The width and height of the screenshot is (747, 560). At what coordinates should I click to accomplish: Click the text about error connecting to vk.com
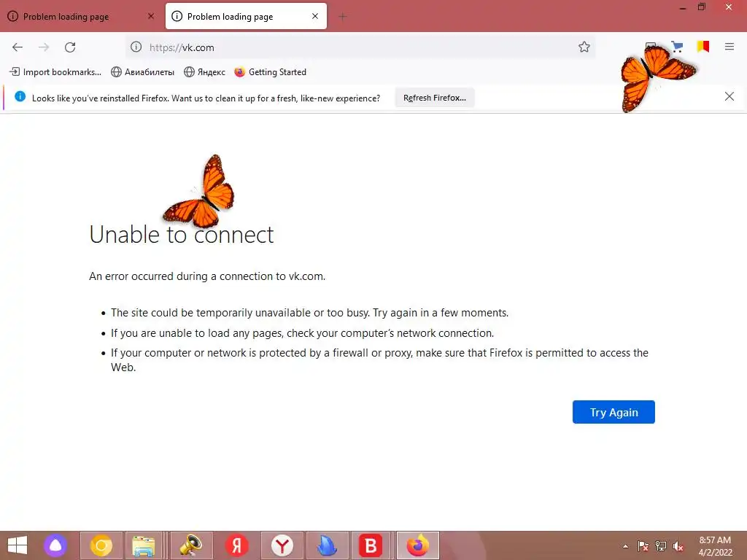[x=207, y=276]
